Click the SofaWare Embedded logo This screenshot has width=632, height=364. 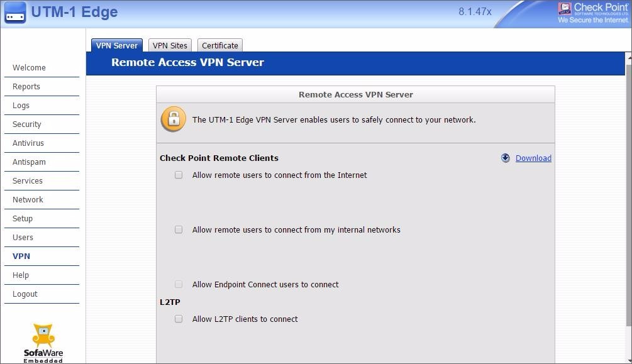[43, 343]
